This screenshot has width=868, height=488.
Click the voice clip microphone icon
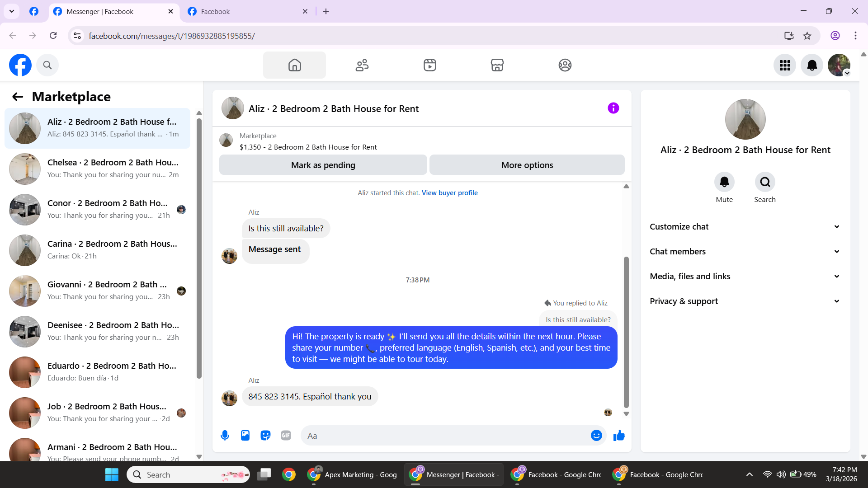coord(225,436)
